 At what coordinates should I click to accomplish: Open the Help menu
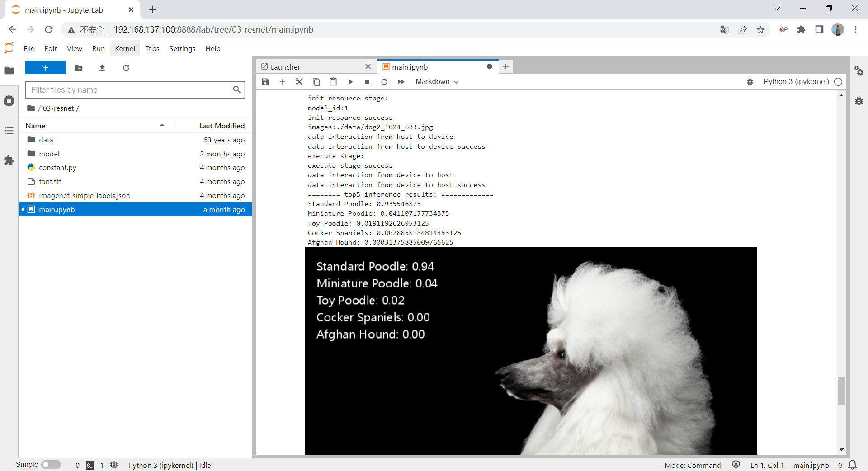(x=213, y=48)
